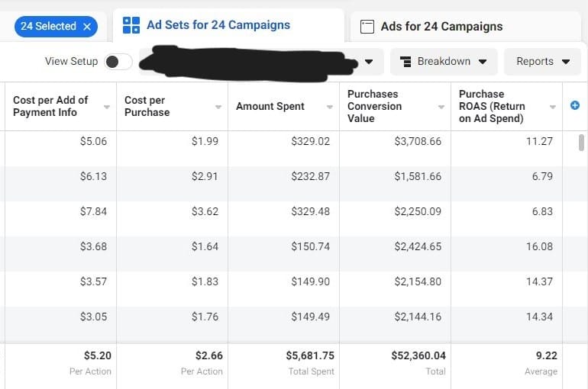This screenshot has height=389, width=588.
Task: Click the Ad Sets grid icon
Action: [x=131, y=25]
